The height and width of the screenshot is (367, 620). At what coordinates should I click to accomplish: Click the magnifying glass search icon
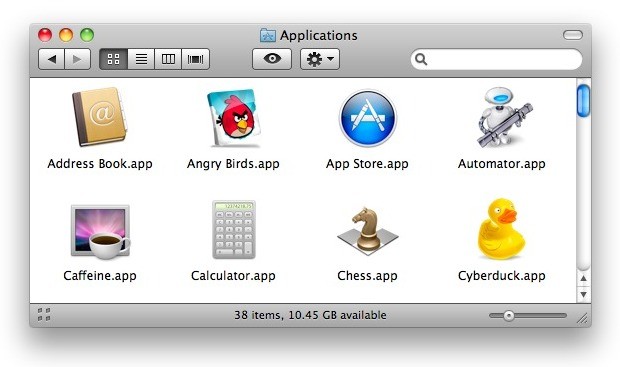point(421,59)
